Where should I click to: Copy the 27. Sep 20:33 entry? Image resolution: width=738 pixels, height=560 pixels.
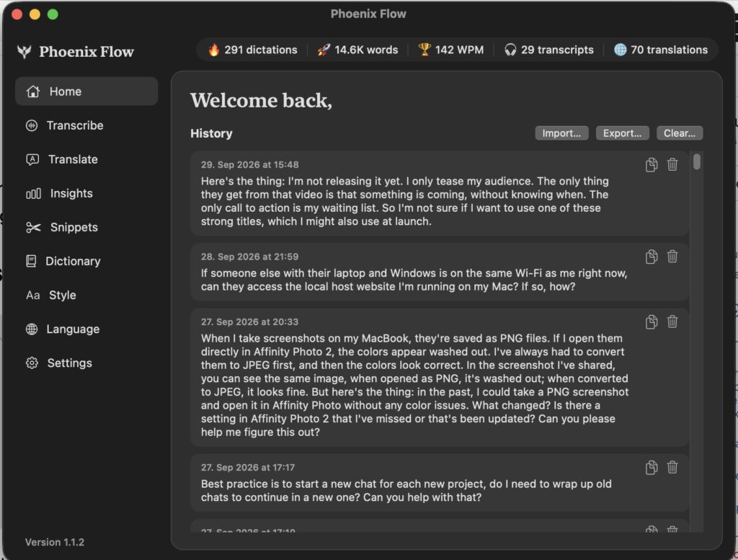pyautogui.click(x=652, y=322)
